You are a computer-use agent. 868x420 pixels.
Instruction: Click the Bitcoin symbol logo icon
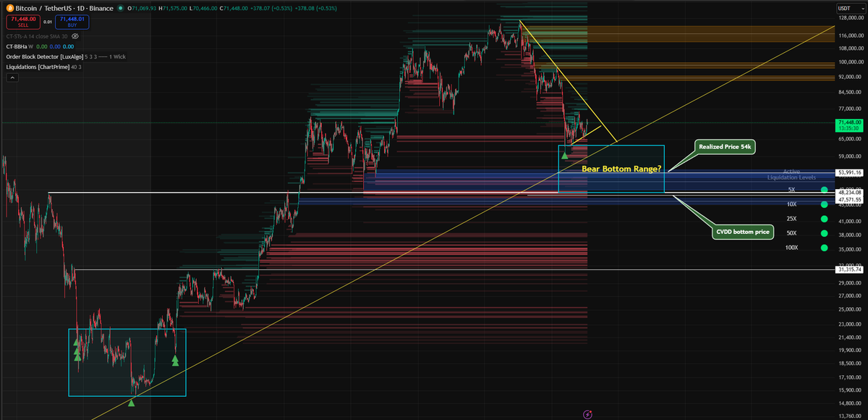9,8
